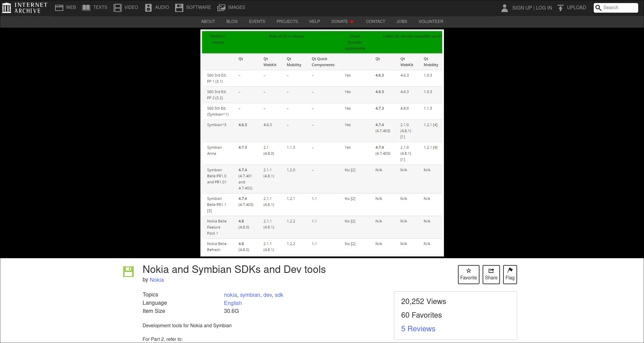Open the 5 Reviews link
This screenshot has height=343, width=644.
418,329
